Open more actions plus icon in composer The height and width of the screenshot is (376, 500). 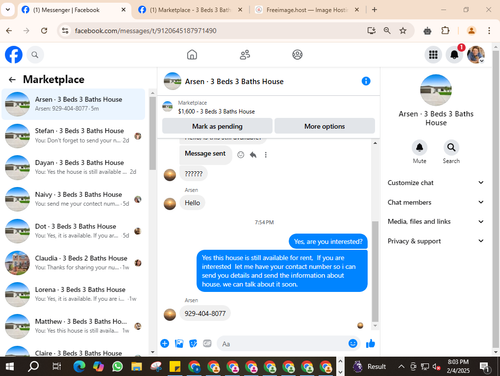click(165, 343)
